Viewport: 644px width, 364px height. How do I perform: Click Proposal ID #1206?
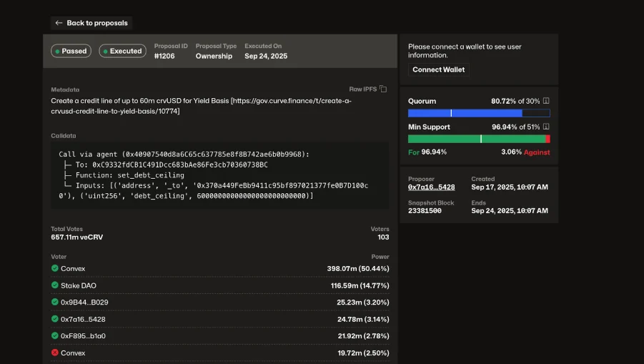coord(164,56)
